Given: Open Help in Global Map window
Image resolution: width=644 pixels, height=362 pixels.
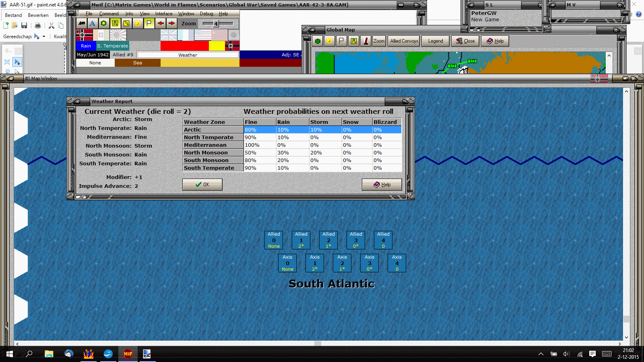Looking at the screenshot, I should click(x=495, y=41).
